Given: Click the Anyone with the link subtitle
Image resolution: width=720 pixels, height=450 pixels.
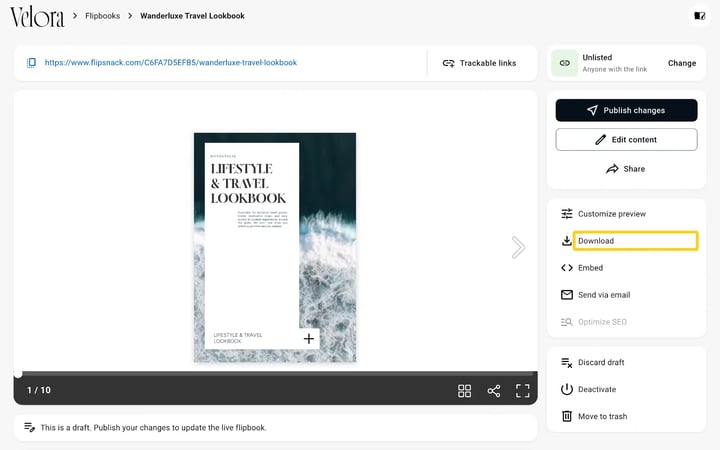Looking at the screenshot, I should 614,69.
